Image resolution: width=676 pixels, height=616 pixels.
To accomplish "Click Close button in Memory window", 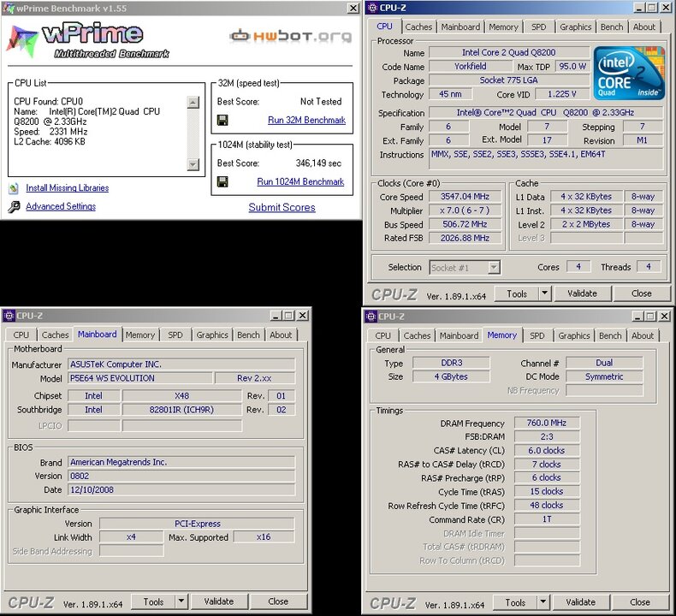I will [x=640, y=601].
